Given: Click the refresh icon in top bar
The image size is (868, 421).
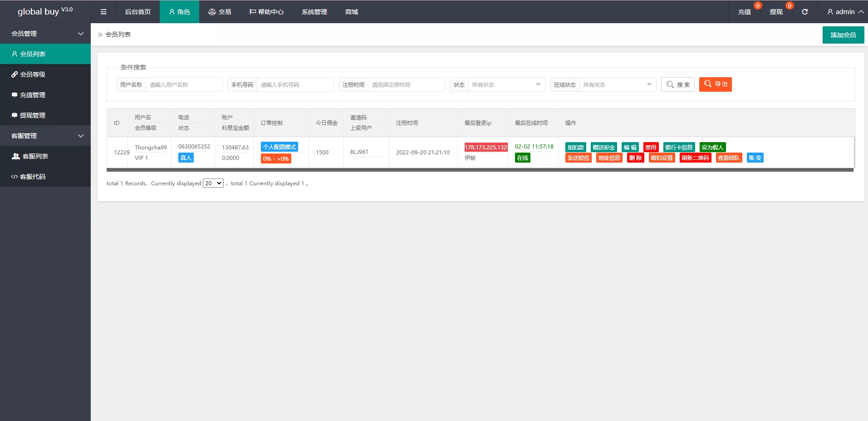Looking at the screenshot, I should pos(804,12).
